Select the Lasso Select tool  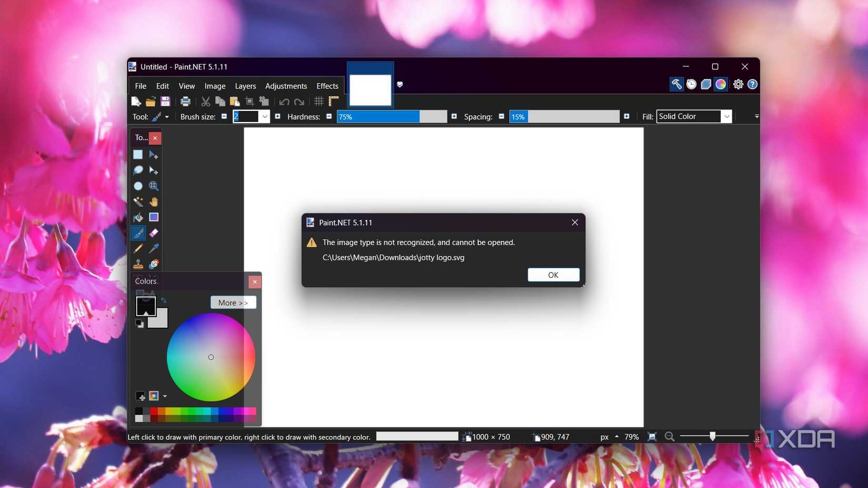tap(138, 170)
